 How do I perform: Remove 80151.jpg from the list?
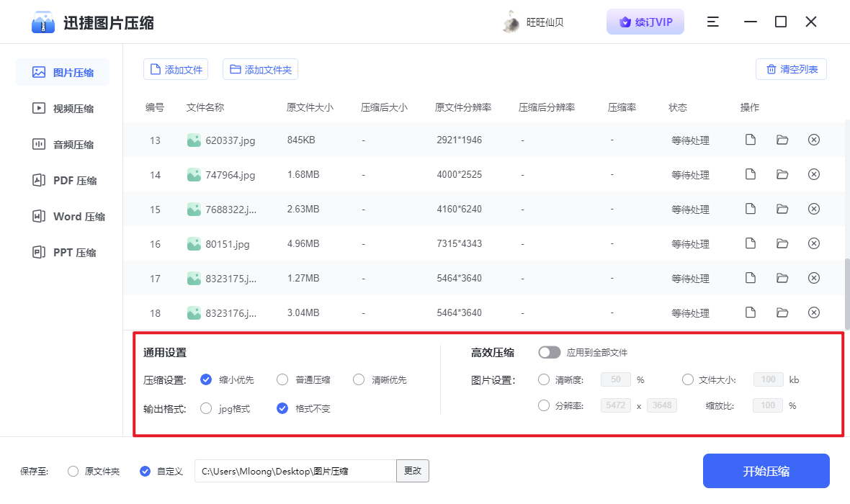point(814,243)
